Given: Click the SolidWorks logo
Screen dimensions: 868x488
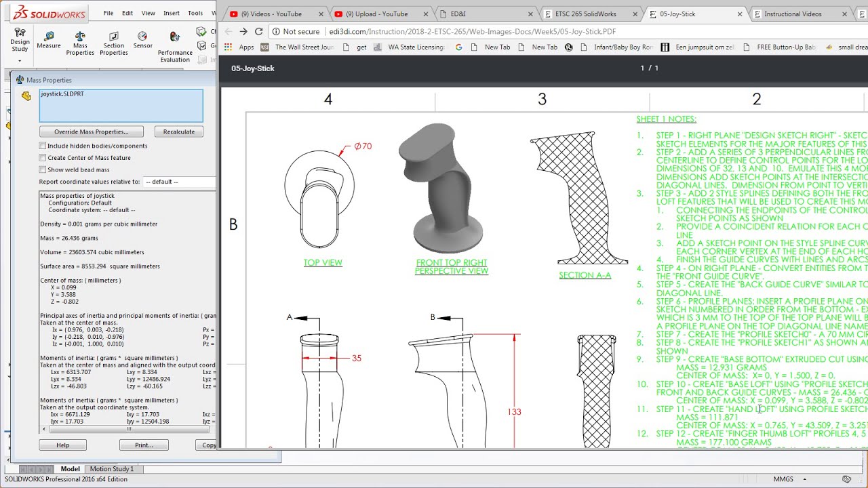Looking at the screenshot, I should (x=50, y=13).
